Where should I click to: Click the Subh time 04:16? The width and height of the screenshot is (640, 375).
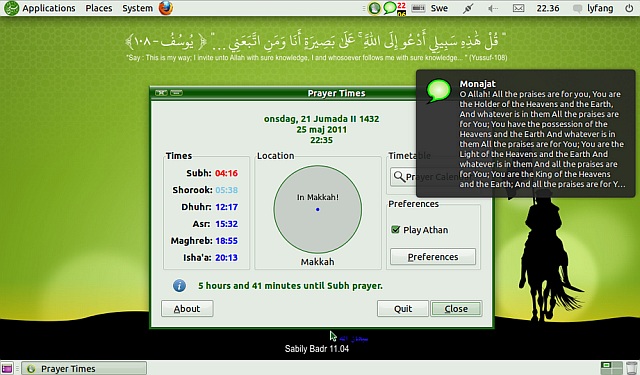click(226, 173)
